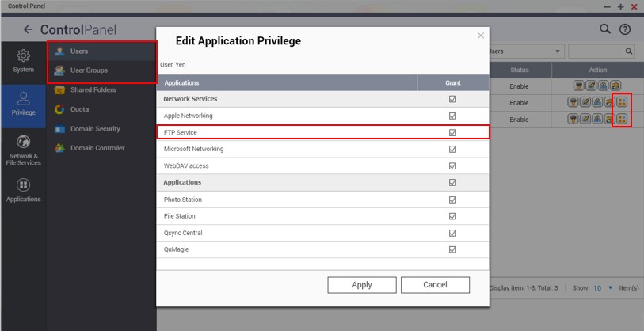This screenshot has height=331, width=644.
Task: Click application privilege icon in middle row
Action: click(621, 102)
